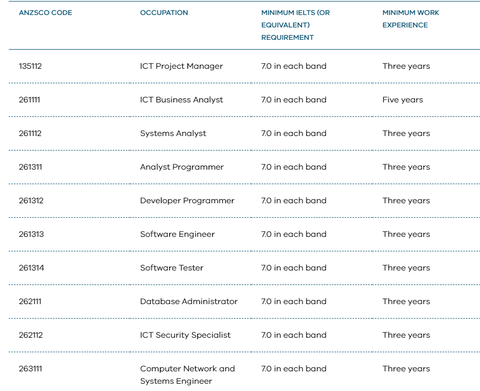Select code 262112 in the table
Viewport: 480px width, 391px height.
(31, 335)
